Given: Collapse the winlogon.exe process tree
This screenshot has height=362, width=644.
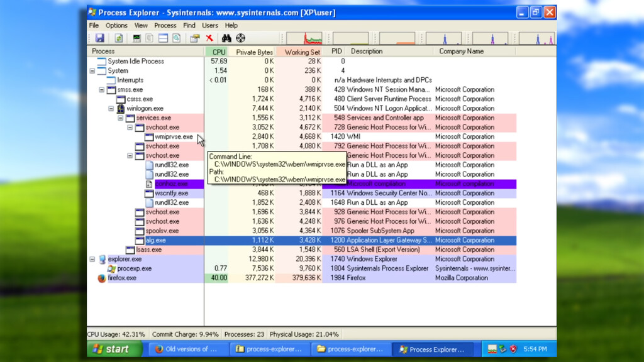Looking at the screenshot, I should [x=111, y=108].
